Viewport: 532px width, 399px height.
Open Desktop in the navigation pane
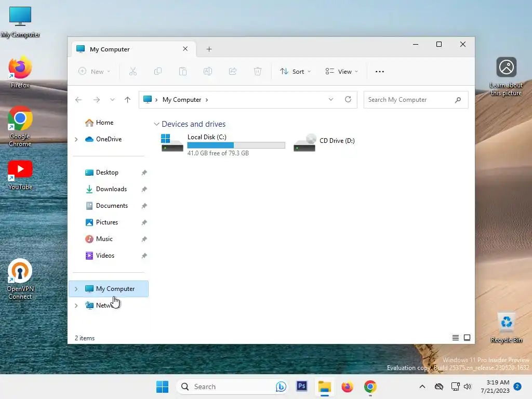pyautogui.click(x=102, y=172)
